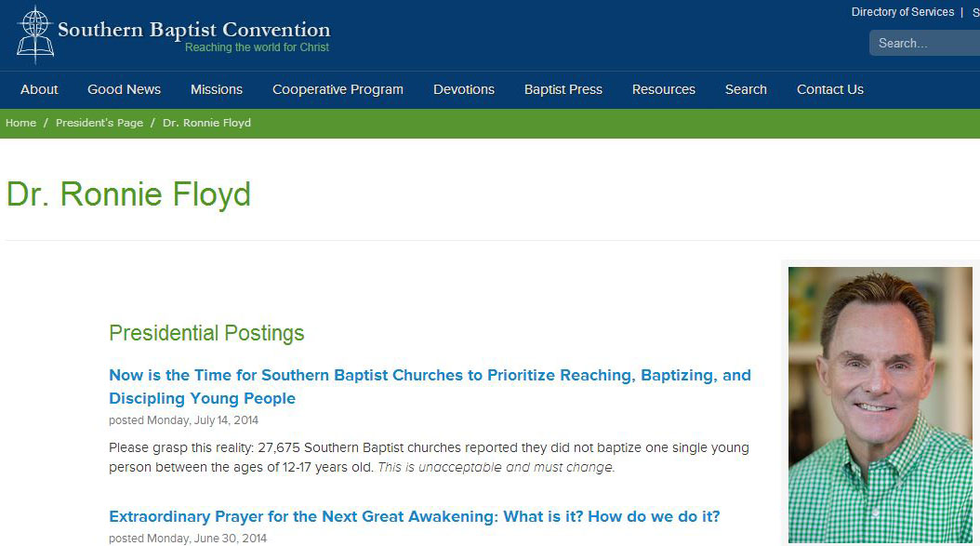Open the Good News menu

point(124,89)
